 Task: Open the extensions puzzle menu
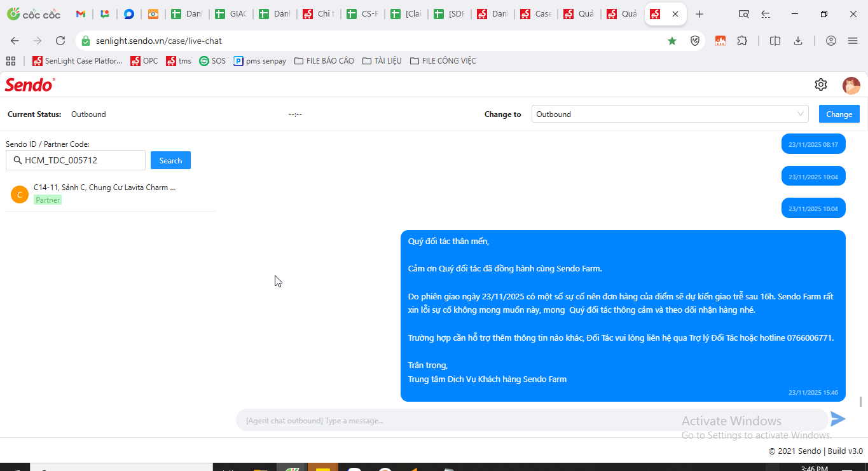742,41
